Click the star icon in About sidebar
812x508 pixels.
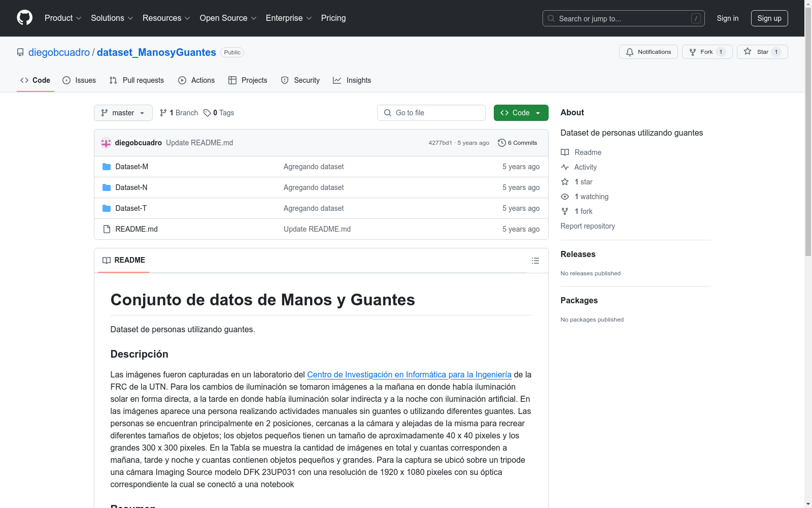(x=565, y=182)
